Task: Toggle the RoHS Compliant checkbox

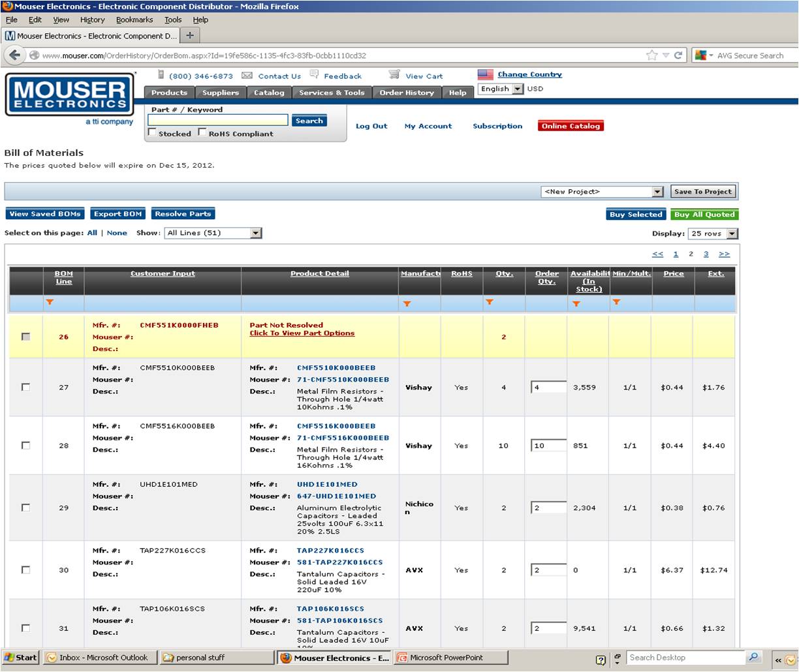Action: coord(202,132)
